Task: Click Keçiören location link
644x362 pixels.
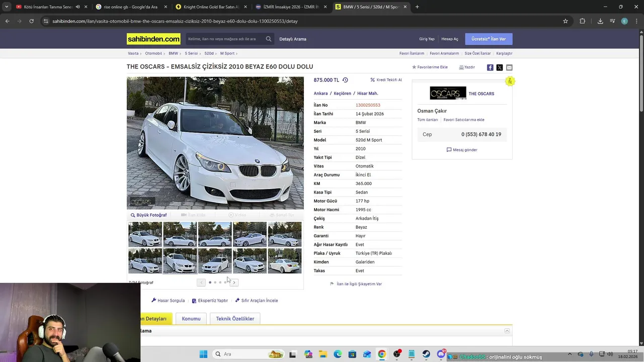Action: tap(343, 94)
